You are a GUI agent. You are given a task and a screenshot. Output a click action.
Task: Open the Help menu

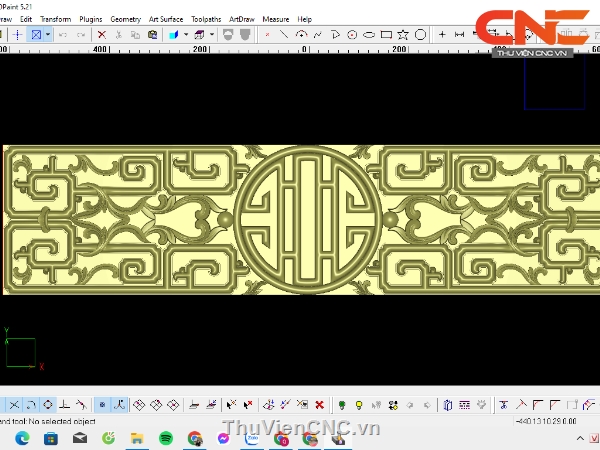[305, 19]
